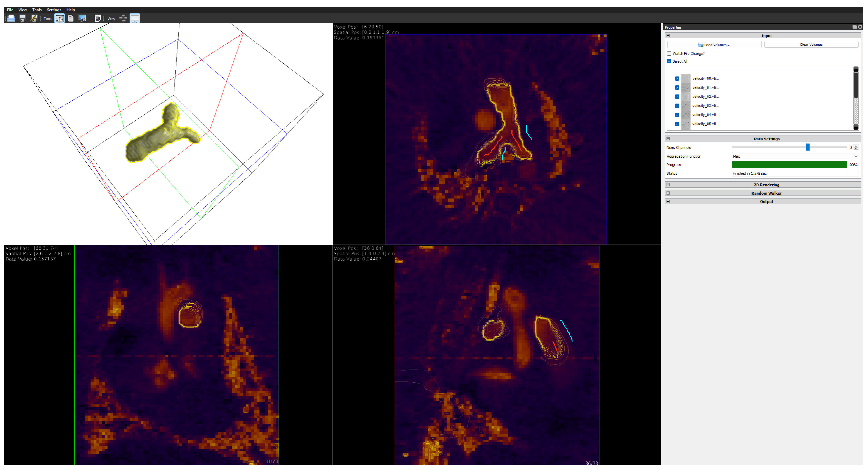Expand the Random Walker section
Viewport: 868px width, 470px height.
[668, 193]
